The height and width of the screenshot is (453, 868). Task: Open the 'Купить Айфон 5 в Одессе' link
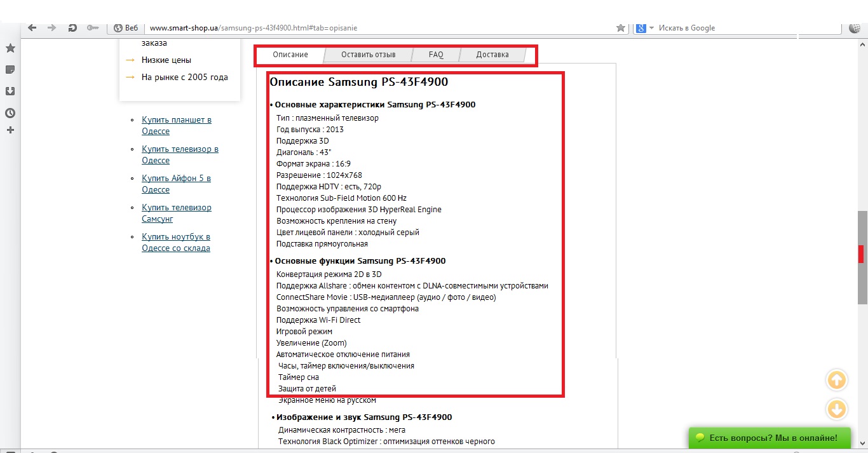pyautogui.click(x=176, y=184)
